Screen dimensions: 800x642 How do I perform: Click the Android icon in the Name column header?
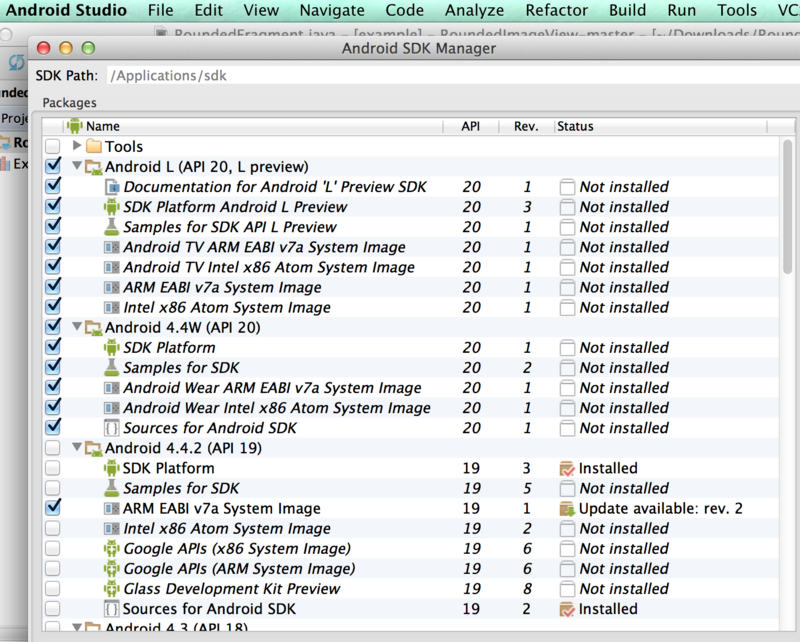pos(74,126)
